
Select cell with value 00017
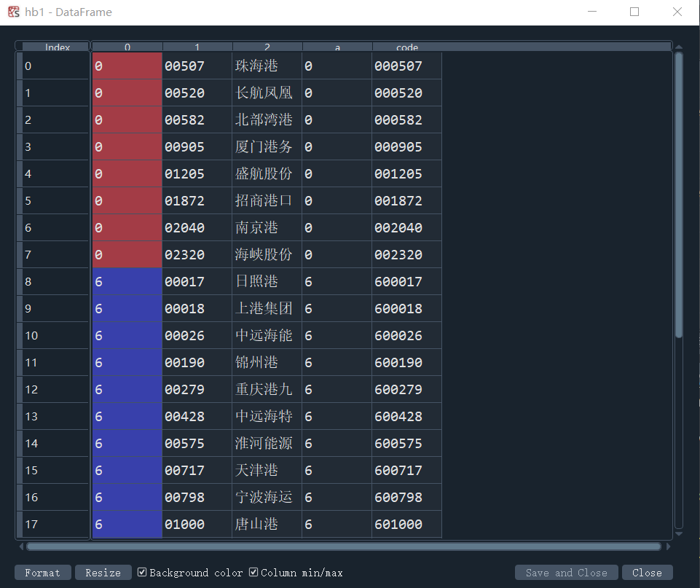[x=197, y=282]
